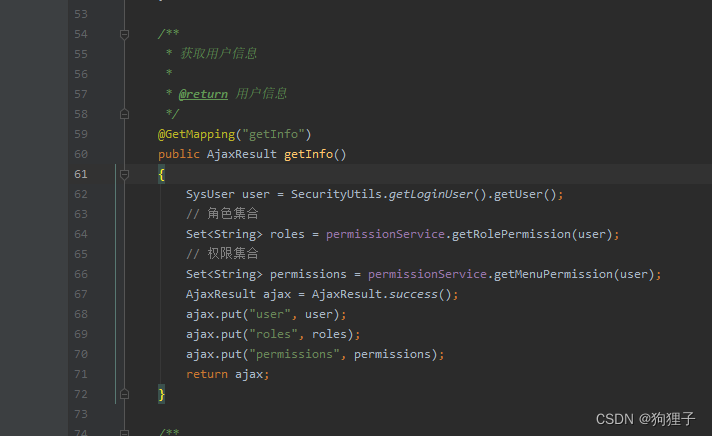Click the roles variable declaration on line 64
The image size is (712, 436).
click(287, 234)
